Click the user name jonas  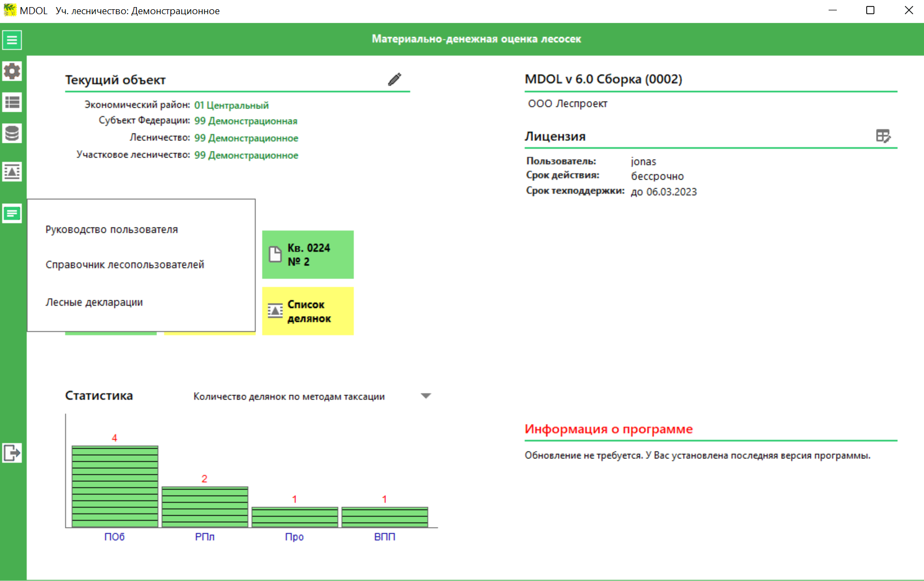click(644, 161)
